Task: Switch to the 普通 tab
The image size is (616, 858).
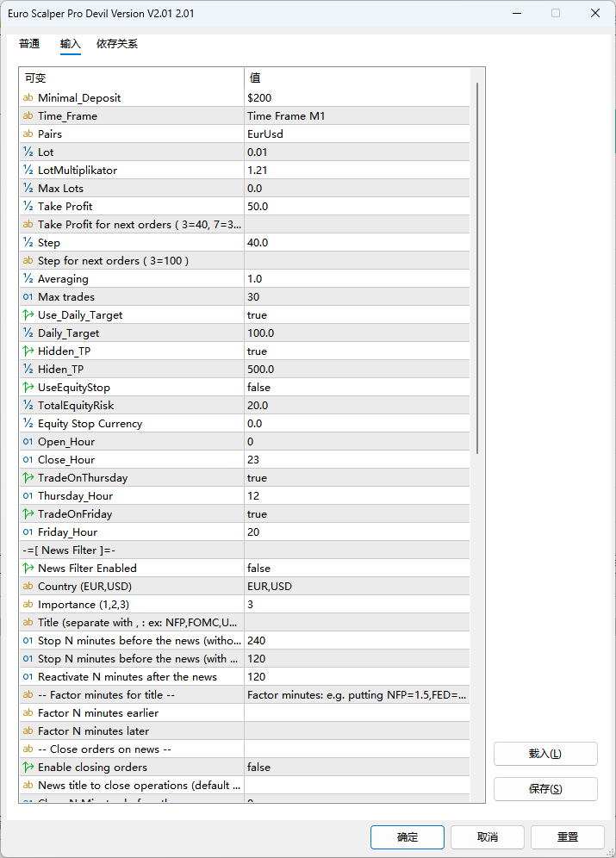Action: [29, 44]
